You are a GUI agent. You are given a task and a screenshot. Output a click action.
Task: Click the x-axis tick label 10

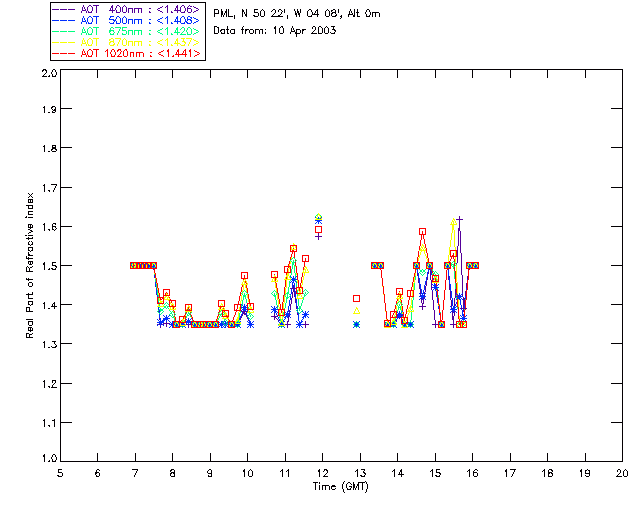pyautogui.click(x=247, y=473)
